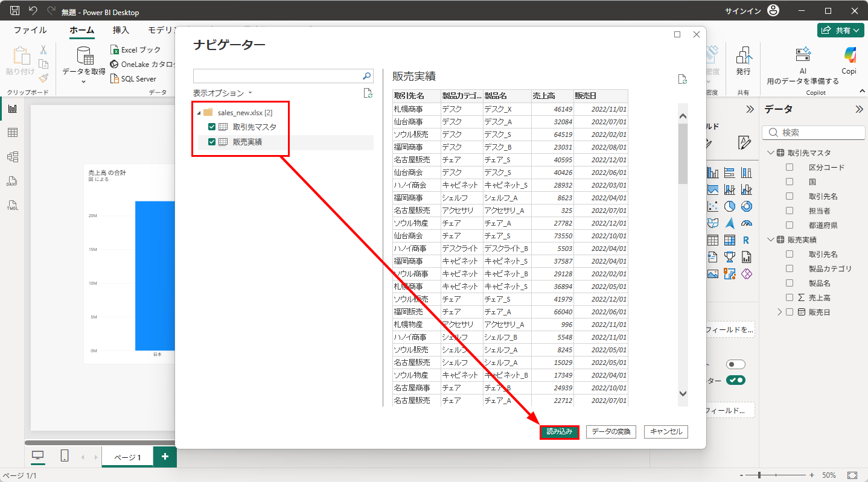Viewport: 868px width, 482px height.
Task: Collapse the データ pane
Action: [x=859, y=109]
